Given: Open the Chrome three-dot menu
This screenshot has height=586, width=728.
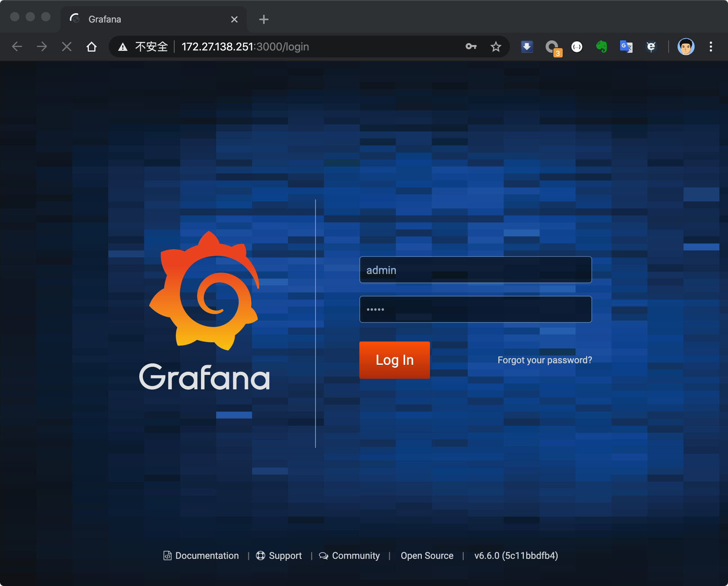Looking at the screenshot, I should click(711, 47).
